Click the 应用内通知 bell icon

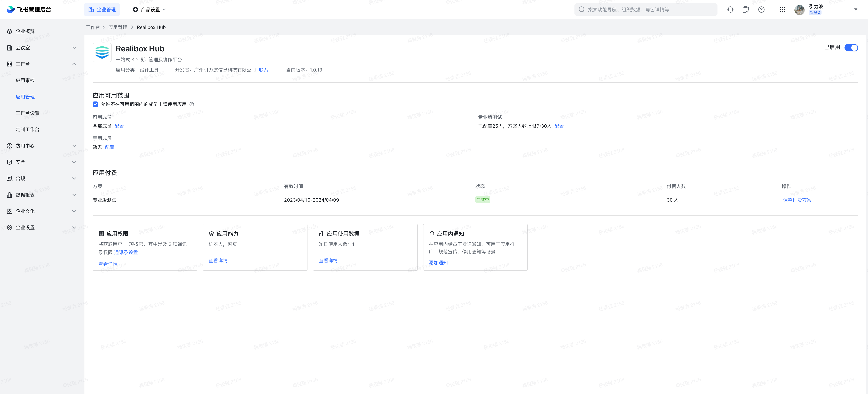pyautogui.click(x=432, y=234)
